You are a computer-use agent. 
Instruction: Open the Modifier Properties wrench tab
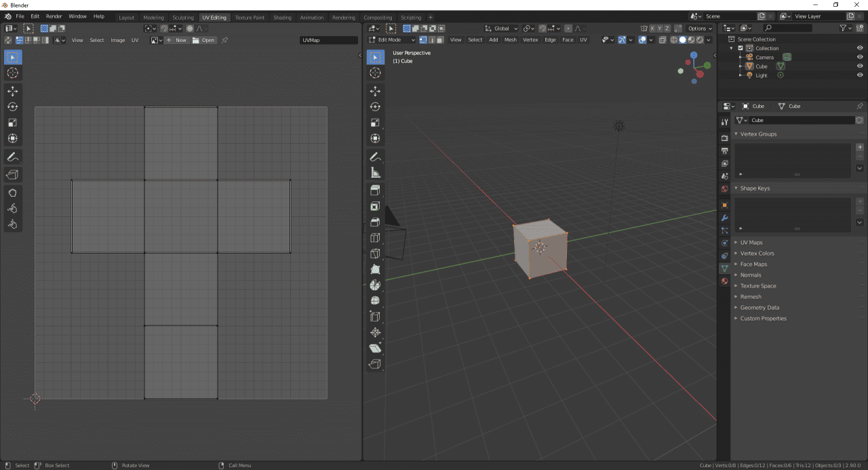pos(724,218)
